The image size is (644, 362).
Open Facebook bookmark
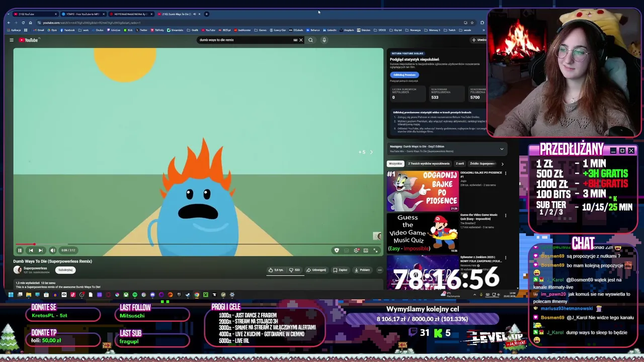(x=67, y=30)
